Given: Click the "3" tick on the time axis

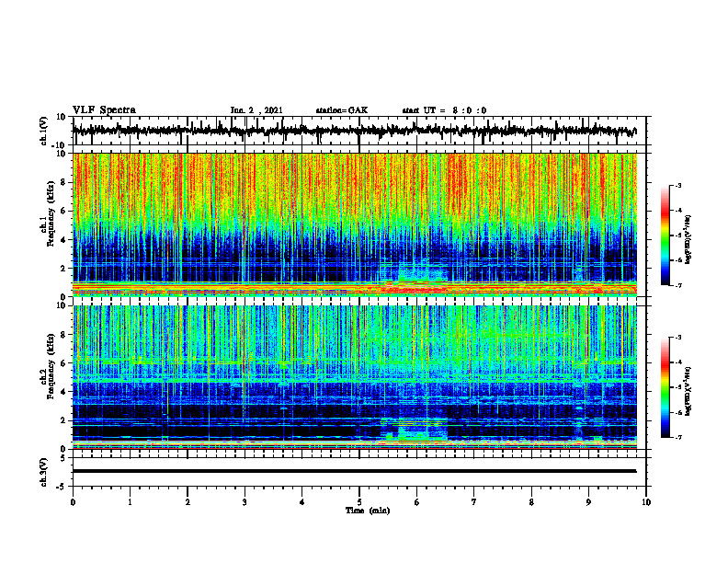Looking at the screenshot, I should tap(245, 502).
